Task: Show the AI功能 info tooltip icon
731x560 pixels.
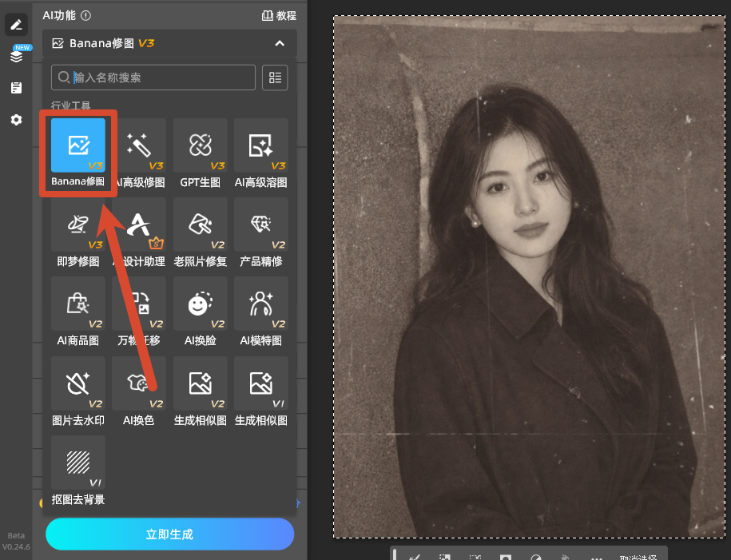Action: 85,16
